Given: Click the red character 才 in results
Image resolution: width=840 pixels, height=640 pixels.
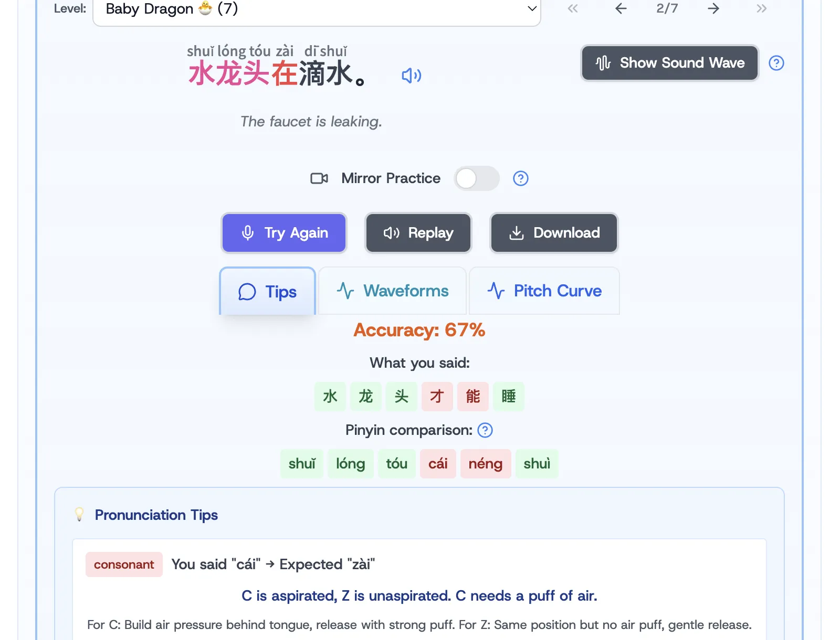Looking at the screenshot, I should pyautogui.click(x=437, y=397).
